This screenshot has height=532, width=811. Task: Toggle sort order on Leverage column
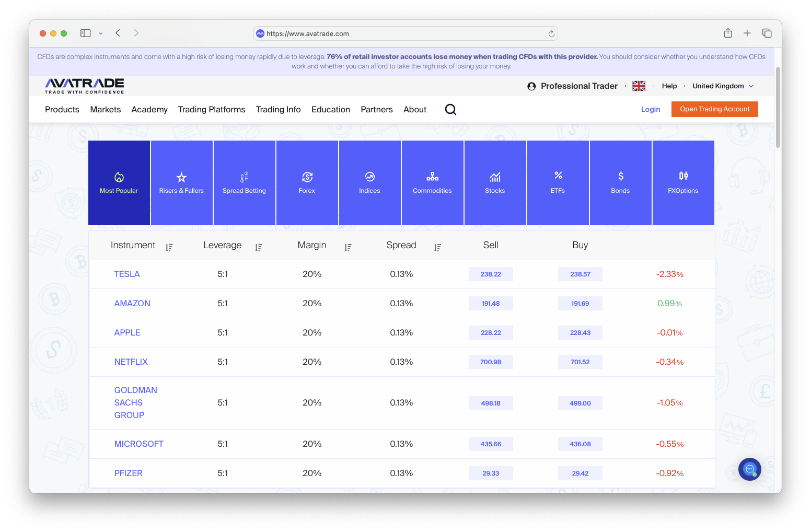point(258,248)
